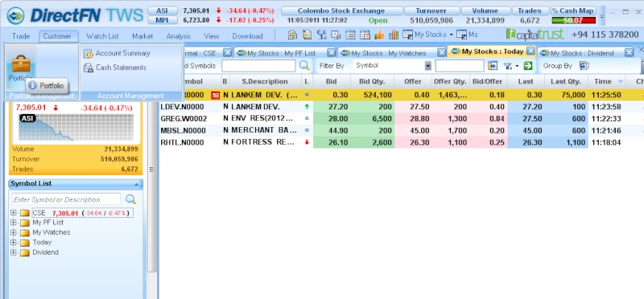Click the filter value input field

coord(460,66)
